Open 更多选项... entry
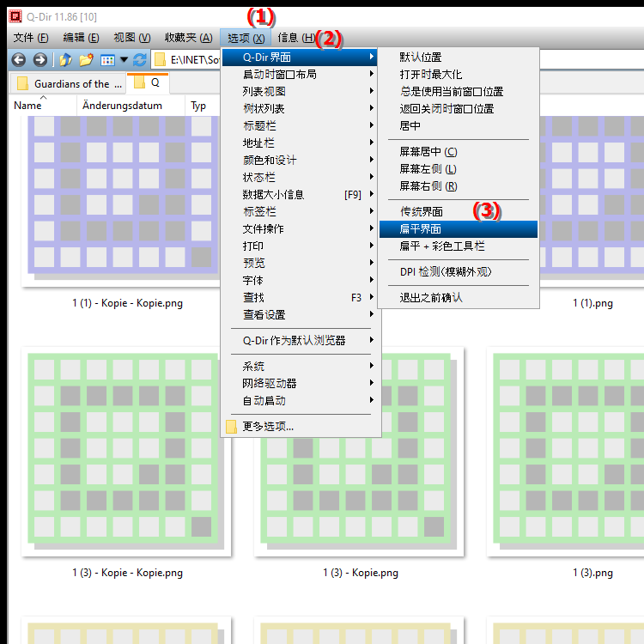644x644 pixels. (301, 427)
